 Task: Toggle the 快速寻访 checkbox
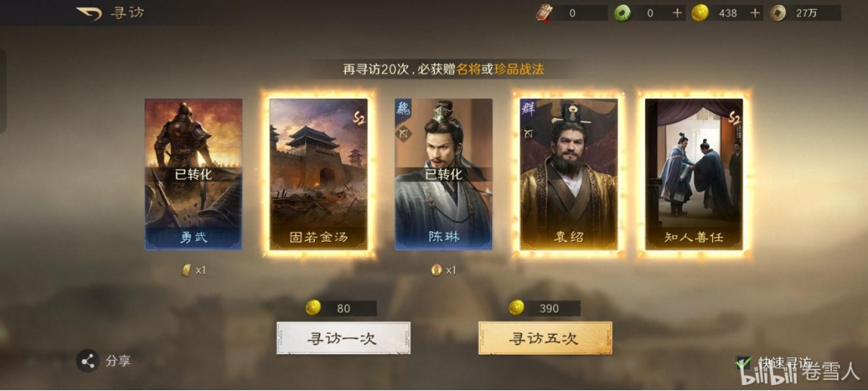(x=742, y=363)
